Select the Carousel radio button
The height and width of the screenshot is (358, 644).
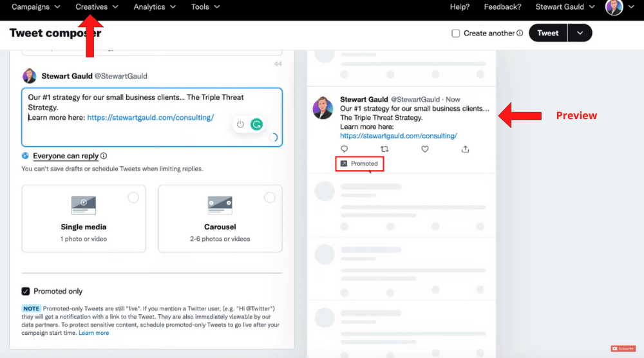[270, 198]
